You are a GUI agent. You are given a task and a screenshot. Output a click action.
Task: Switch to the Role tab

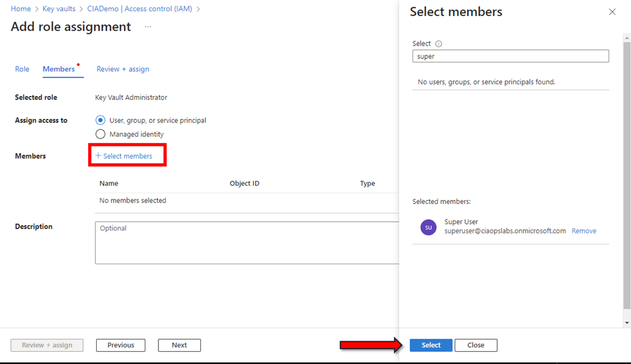(22, 69)
